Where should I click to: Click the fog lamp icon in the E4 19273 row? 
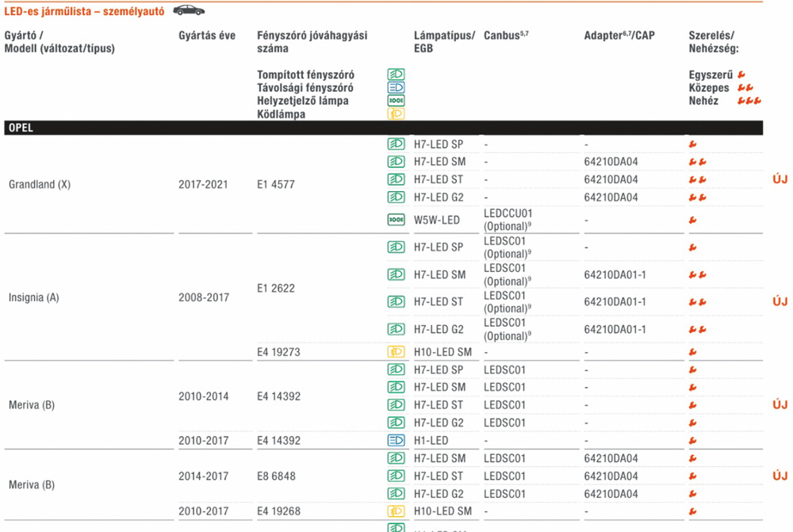pyautogui.click(x=396, y=352)
